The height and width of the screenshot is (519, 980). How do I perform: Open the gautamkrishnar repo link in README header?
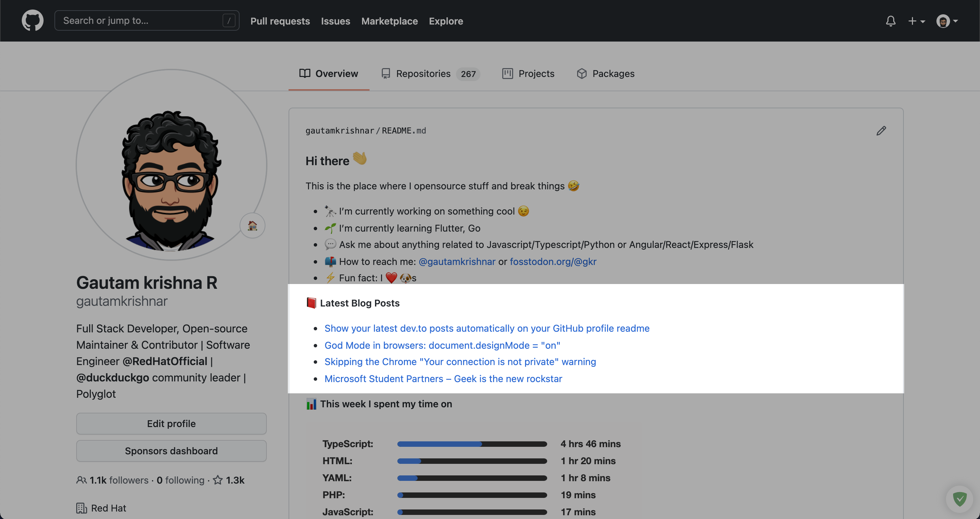click(340, 131)
